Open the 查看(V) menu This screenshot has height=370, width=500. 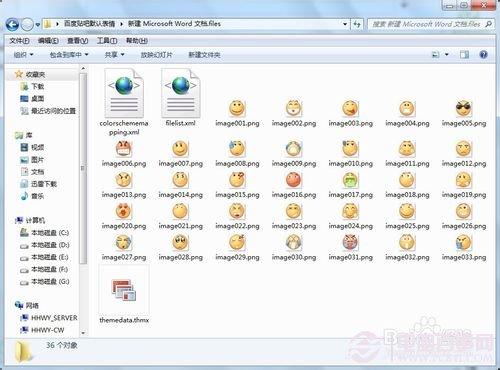77,41
